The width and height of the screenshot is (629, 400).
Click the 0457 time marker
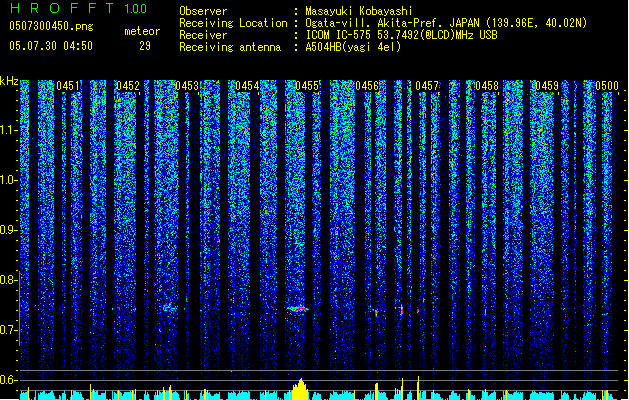tap(427, 85)
